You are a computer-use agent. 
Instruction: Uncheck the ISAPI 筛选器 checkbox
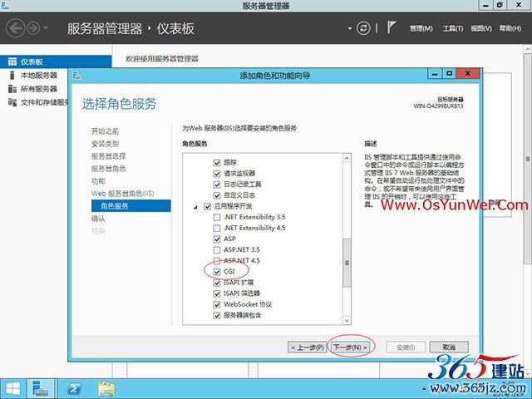tap(217, 293)
